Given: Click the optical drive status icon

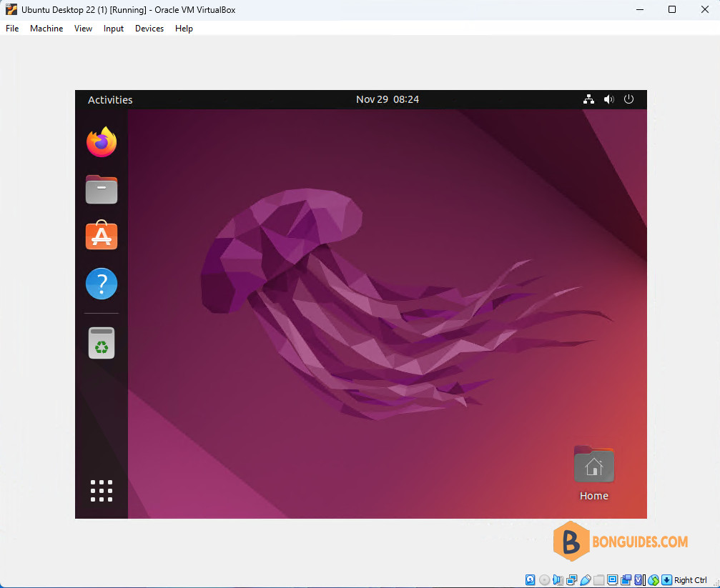Looking at the screenshot, I should pos(545,579).
